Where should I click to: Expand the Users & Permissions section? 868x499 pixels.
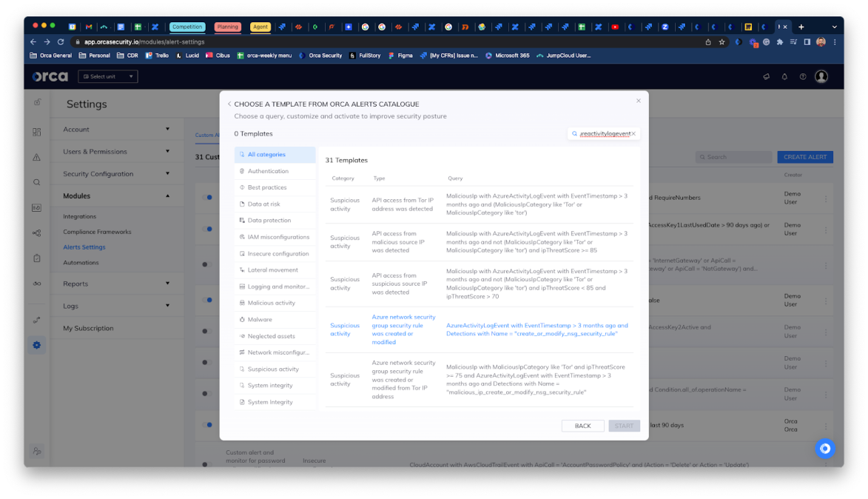tap(116, 151)
